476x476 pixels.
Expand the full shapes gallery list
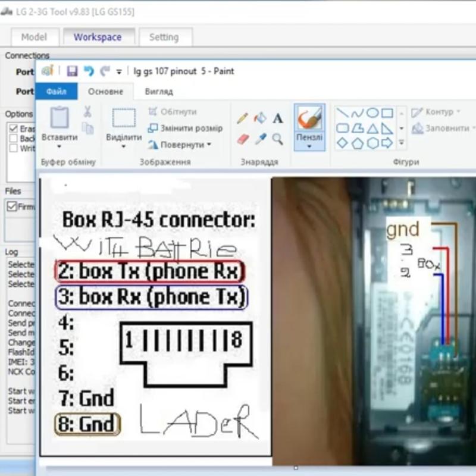point(401,142)
